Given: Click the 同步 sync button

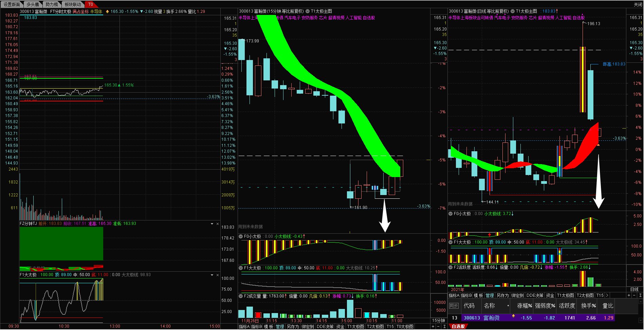Looking at the screenshot, I should click(454, 306).
